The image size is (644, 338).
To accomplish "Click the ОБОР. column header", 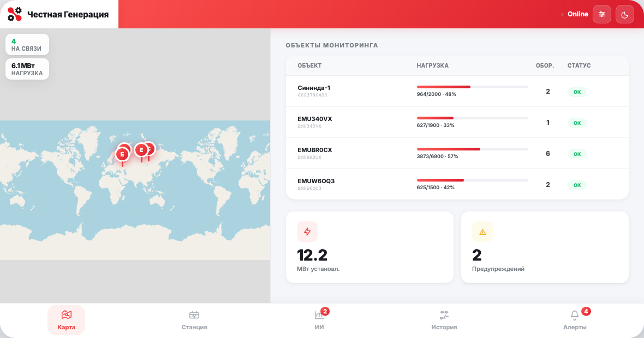I will (x=545, y=65).
